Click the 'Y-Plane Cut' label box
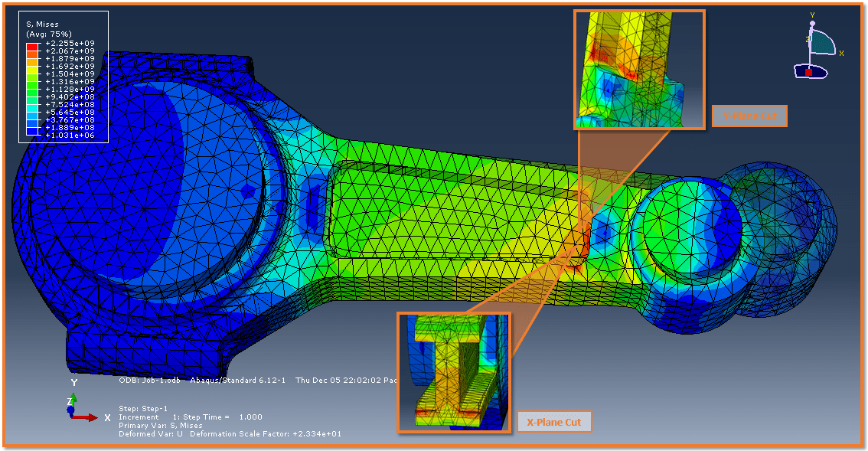This screenshot has height=451, width=868. (x=749, y=116)
